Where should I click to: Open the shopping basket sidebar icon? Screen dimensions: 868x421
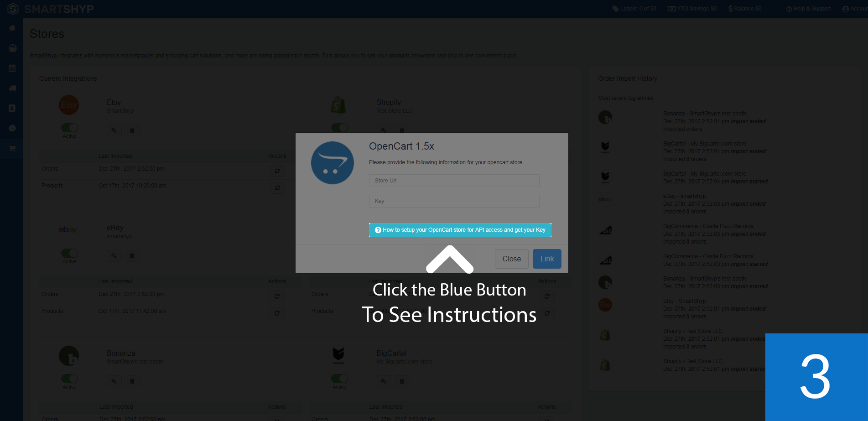tap(12, 48)
